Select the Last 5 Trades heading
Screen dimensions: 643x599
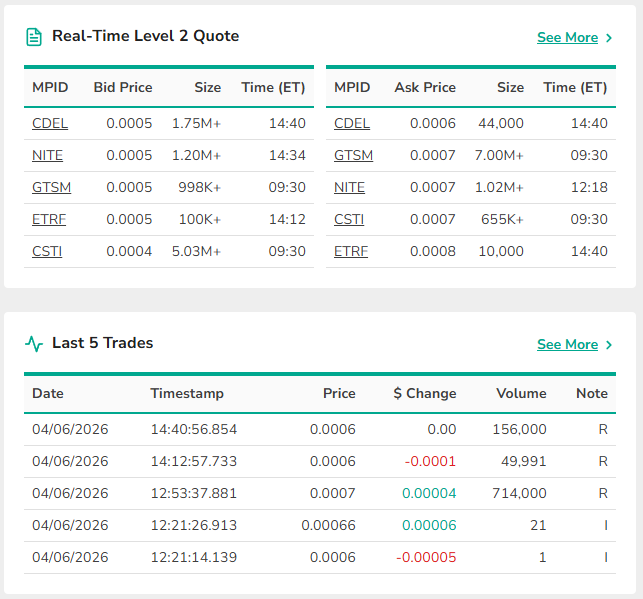tap(103, 343)
